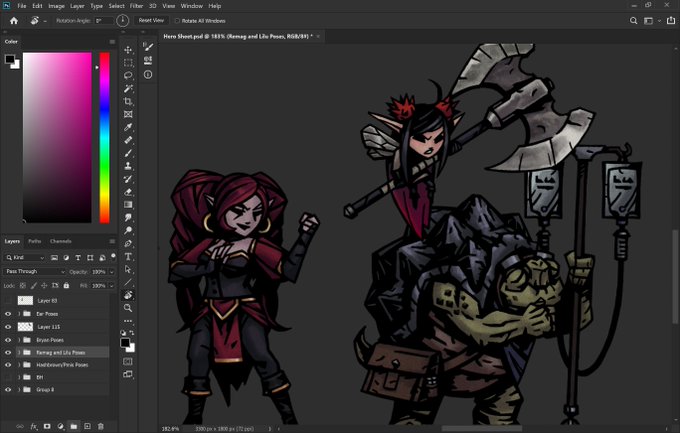Viewport: 680px width, 433px height.
Task: Open the Edit Toolbar three-dots menu
Action: [x=128, y=321]
